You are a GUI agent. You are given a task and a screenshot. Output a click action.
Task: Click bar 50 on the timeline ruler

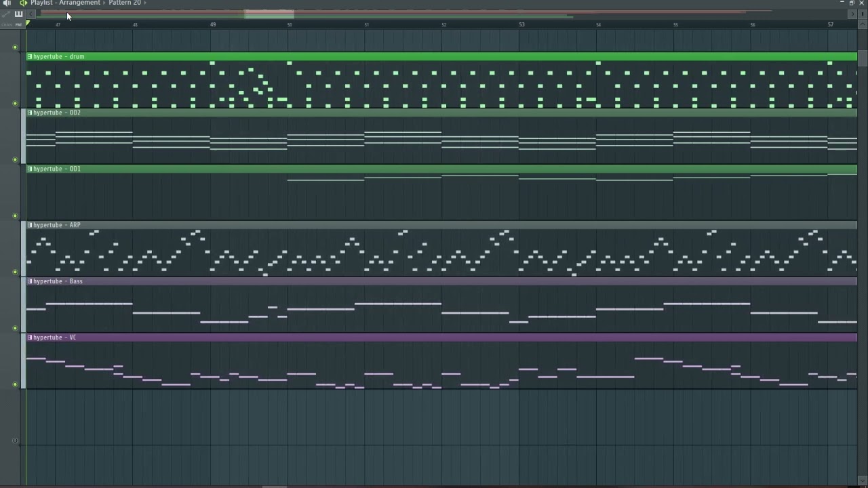[290, 24]
